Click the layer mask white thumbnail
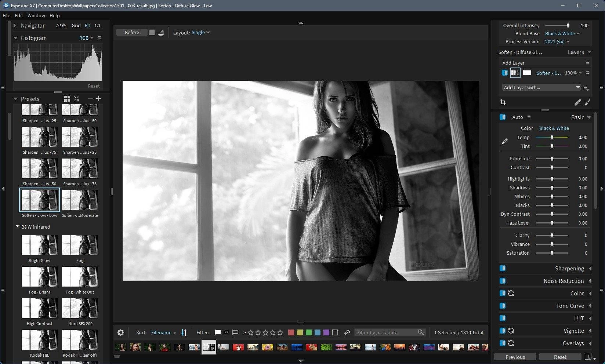 pos(527,73)
